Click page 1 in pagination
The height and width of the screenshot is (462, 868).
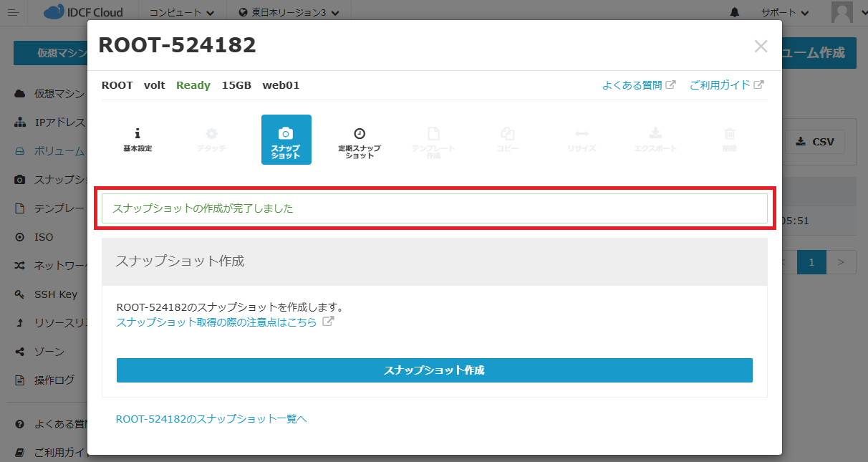pyautogui.click(x=811, y=262)
